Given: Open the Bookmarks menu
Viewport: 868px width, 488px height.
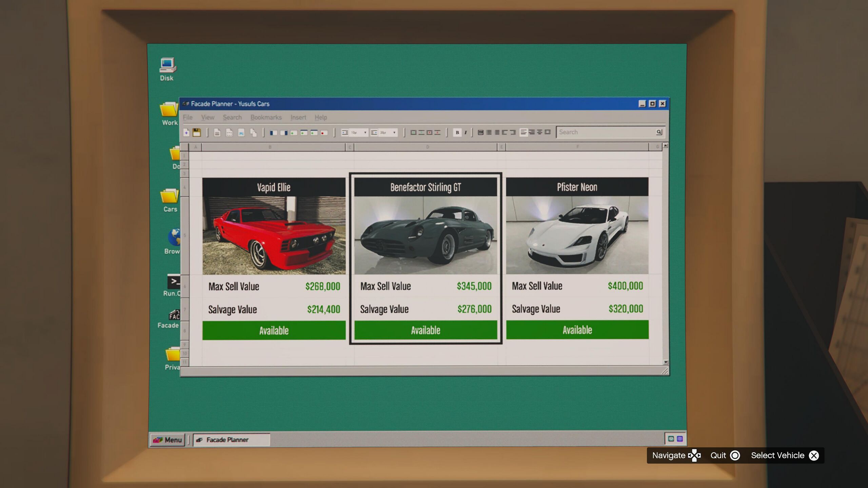Looking at the screenshot, I should tap(266, 117).
